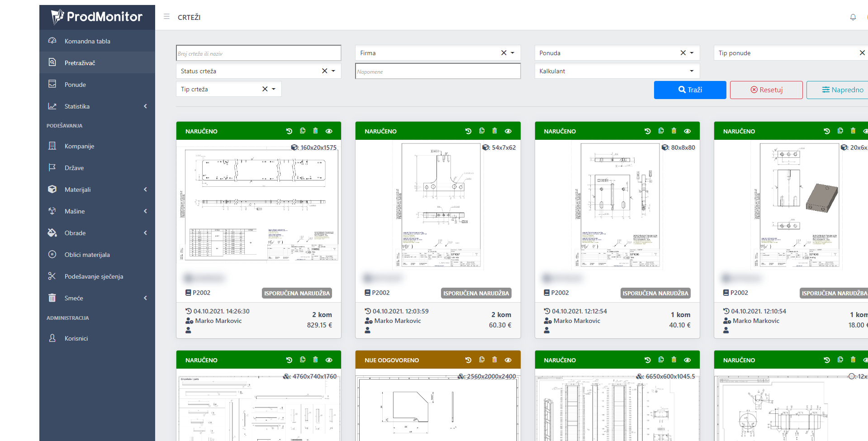Delete the 80x8x80 drawing card
The width and height of the screenshot is (868, 441).
point(674,131)
